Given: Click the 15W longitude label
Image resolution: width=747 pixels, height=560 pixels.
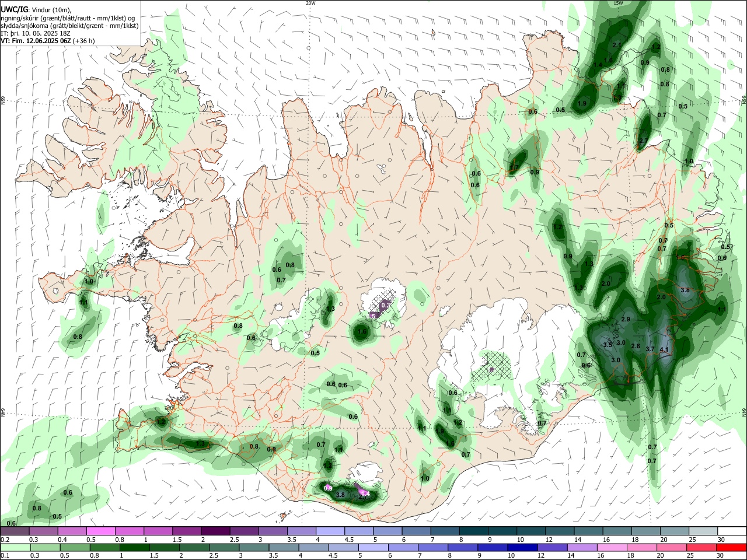Looking at the screenshot, I should [x=619, y=3].
